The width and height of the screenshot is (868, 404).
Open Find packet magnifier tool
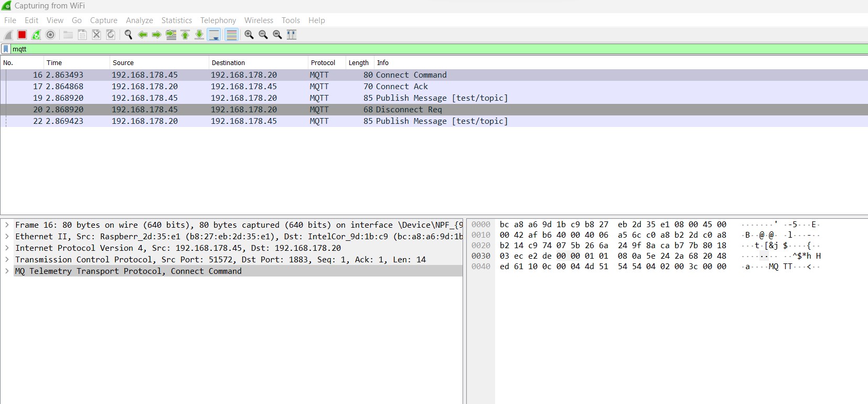pos(128,35)
